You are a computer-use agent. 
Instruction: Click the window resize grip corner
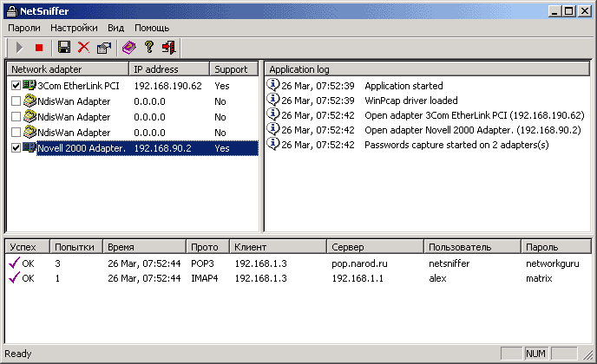[x=588, y=354]
